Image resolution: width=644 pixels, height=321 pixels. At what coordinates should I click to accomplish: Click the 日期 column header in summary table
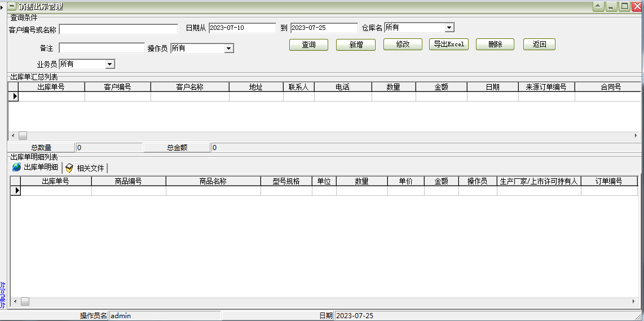click(492, 87)
